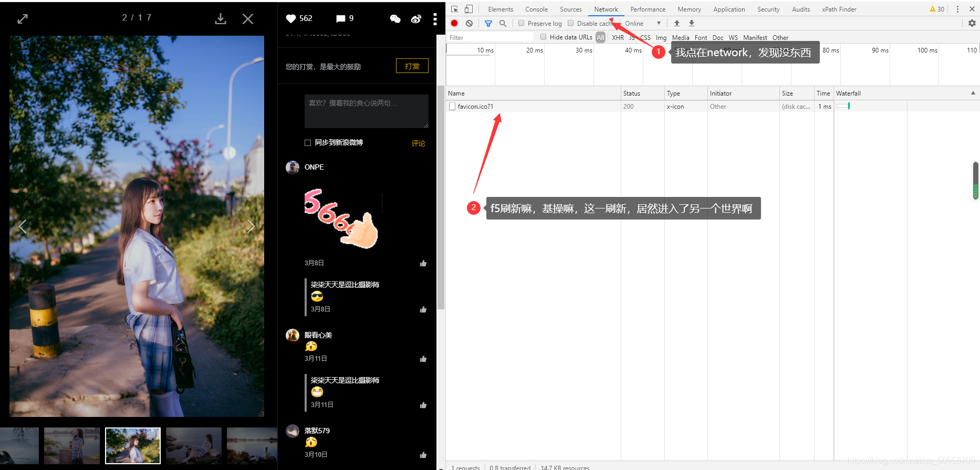
Task: Click the comment text box
Action: coord(367,111)
